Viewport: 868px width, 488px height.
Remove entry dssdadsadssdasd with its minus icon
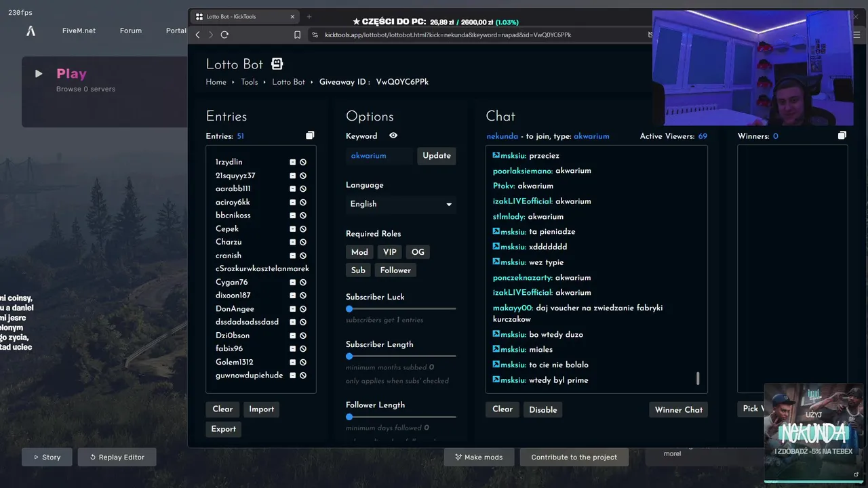pos(293,322)
